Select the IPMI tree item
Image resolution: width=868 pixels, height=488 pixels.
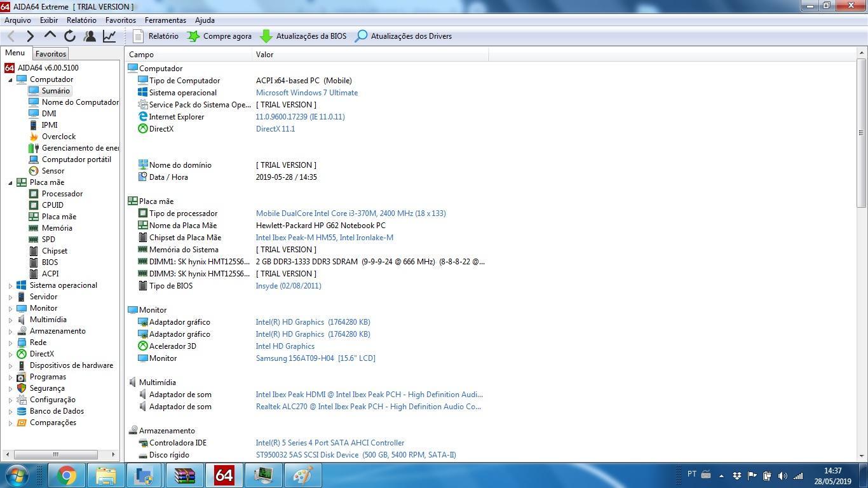[x=50, y=125]
